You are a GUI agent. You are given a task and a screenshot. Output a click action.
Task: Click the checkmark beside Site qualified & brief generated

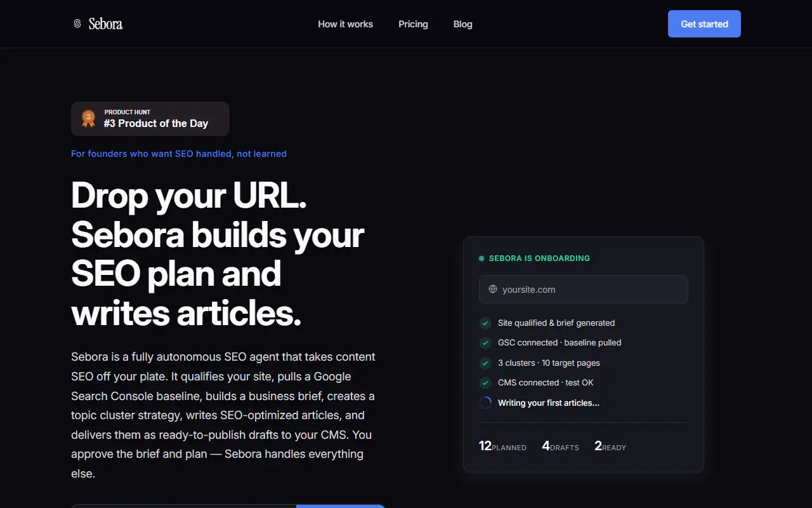tap(485, 323)
